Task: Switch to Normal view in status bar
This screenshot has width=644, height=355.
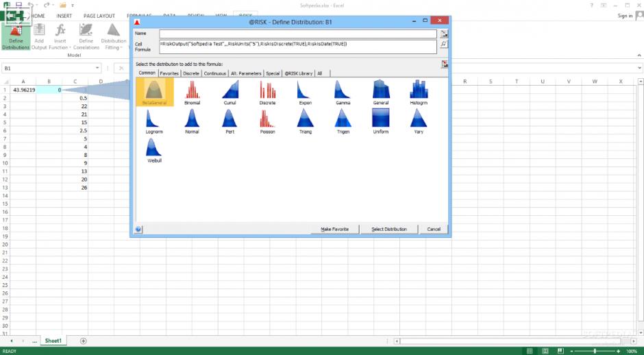Action: [530, 352]
